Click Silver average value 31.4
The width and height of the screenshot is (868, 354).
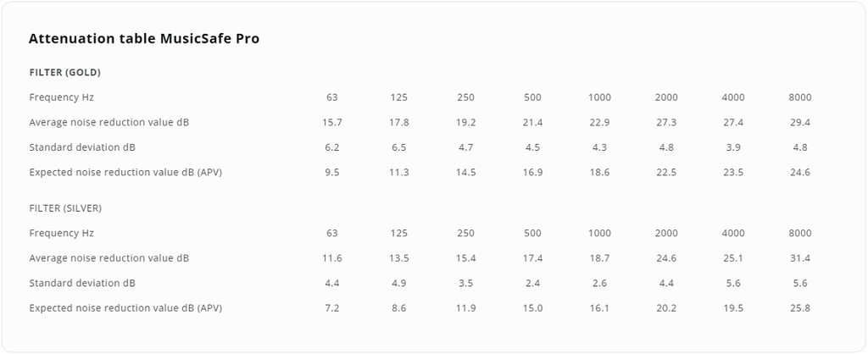(x=800, y=257)
